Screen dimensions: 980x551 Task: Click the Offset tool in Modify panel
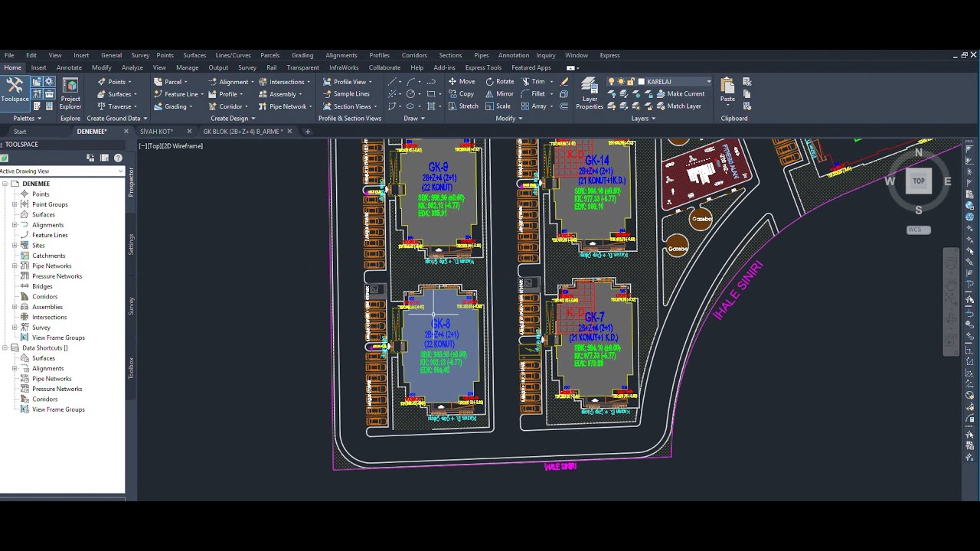click(x=564, y=106)
